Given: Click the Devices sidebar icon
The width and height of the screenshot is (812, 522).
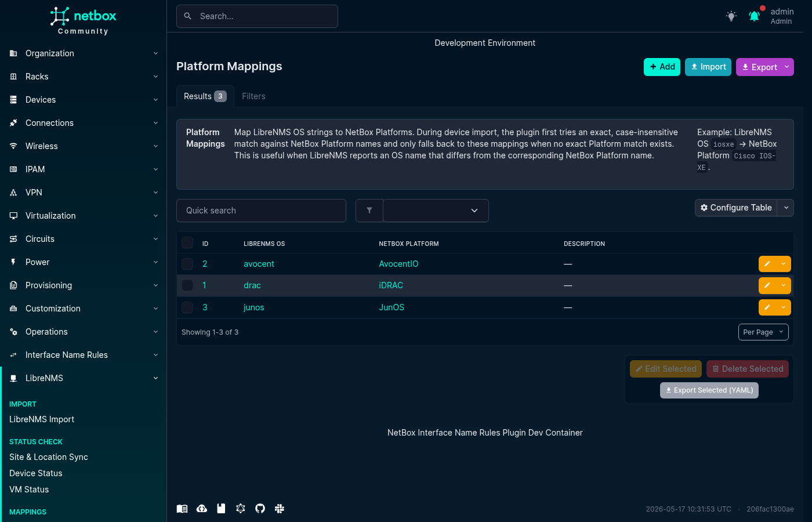Looking at the screenshot, I should [x=13, y=100].
